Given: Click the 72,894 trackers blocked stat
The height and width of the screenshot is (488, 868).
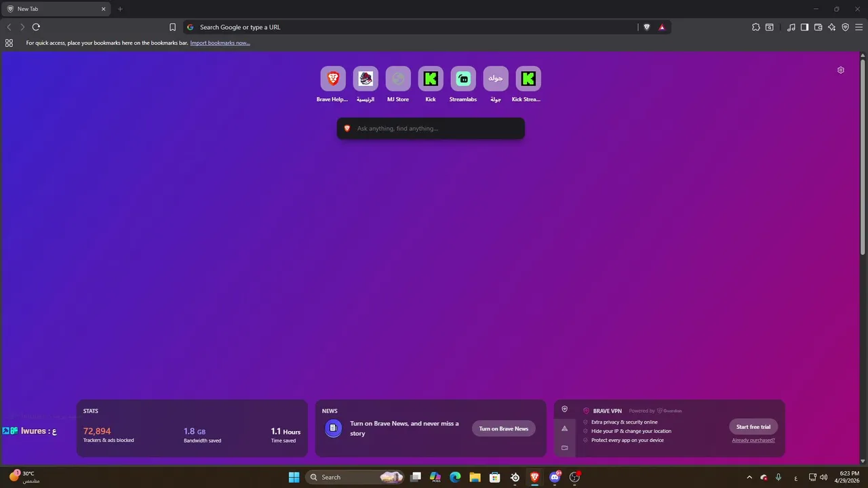Looking at the screenshot, I should (x=97, y=431).
